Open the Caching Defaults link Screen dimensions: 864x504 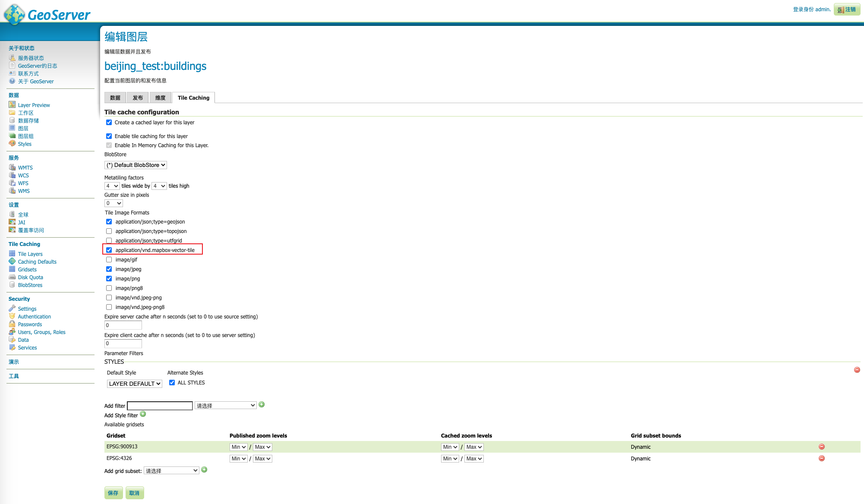click(37, 262)
